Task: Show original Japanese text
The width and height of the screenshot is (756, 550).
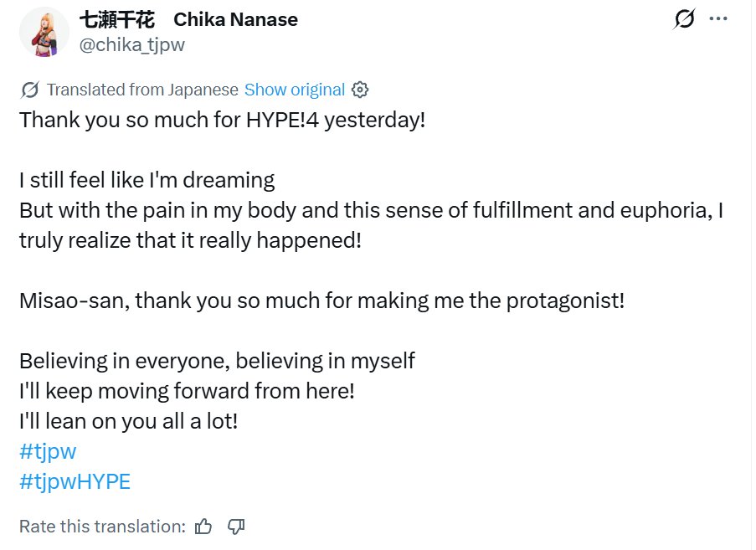Action: tap(295, 90)
